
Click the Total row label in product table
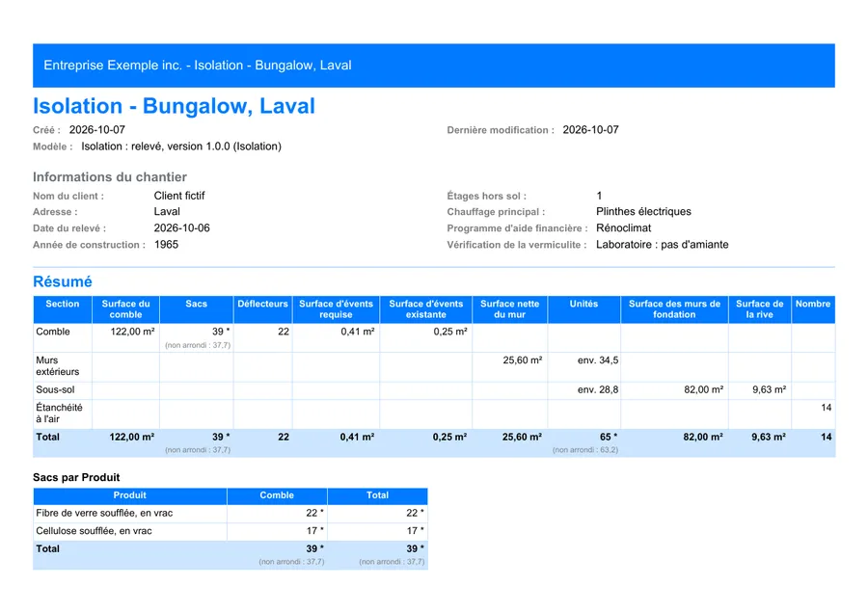[47, 548]
